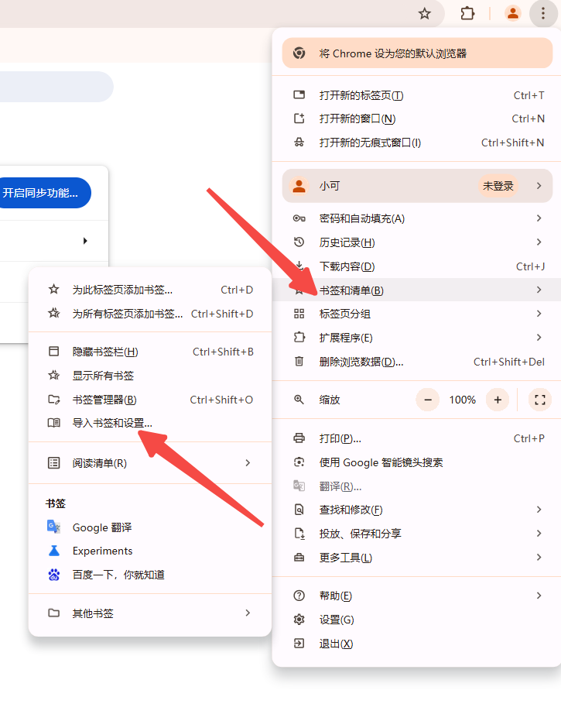Click the bookmark star icon in toolbar
Image resolution: width=561 pixels, height=728 pixels.
tap(424, 13)
